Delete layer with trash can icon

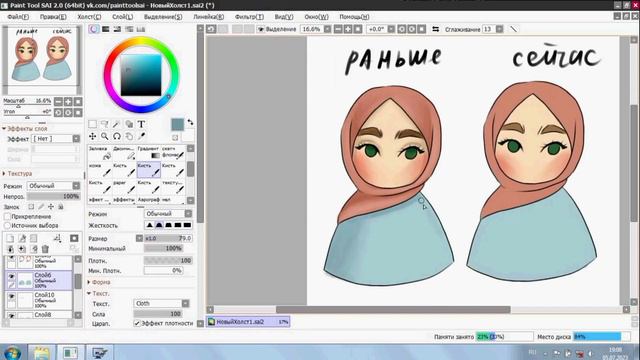click(45, 249)
